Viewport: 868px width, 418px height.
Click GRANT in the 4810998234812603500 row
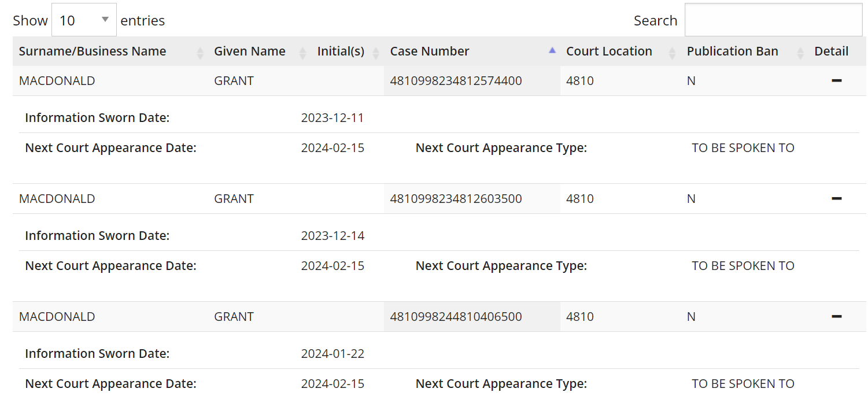234,199
